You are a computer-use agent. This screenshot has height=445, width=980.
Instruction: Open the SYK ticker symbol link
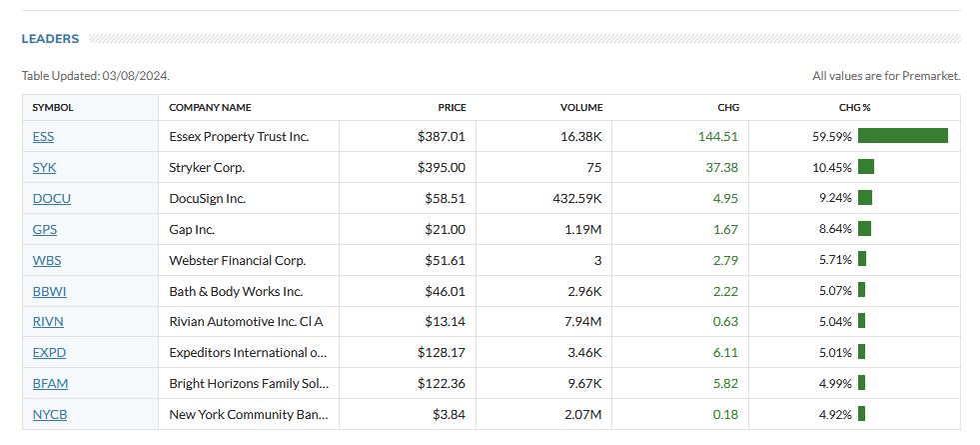(43, 167)
